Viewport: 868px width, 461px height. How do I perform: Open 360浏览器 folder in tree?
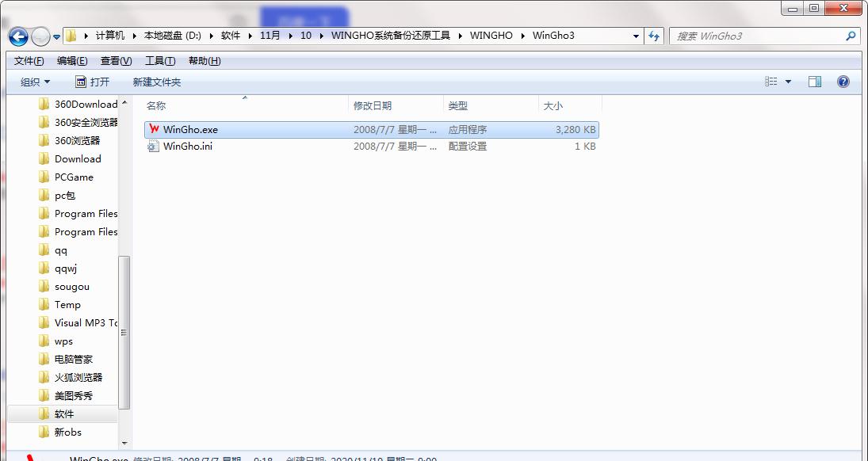[78, 140]
